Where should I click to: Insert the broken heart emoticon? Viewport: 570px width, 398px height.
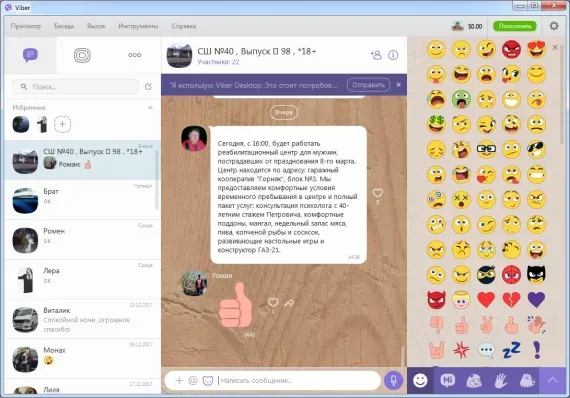click(511, 299)
